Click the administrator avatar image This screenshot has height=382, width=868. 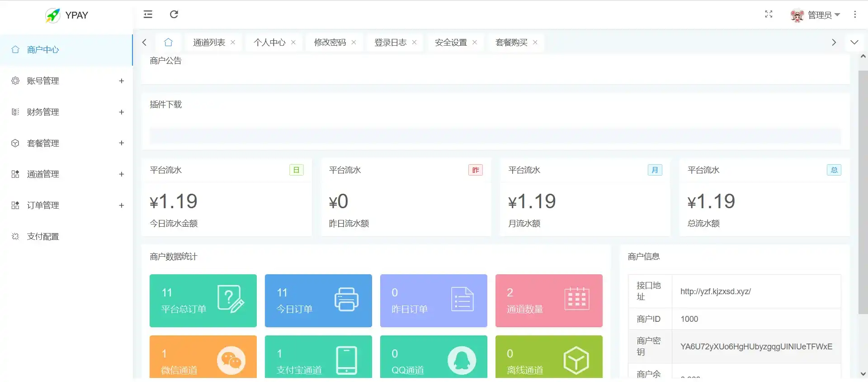point(797,15)
